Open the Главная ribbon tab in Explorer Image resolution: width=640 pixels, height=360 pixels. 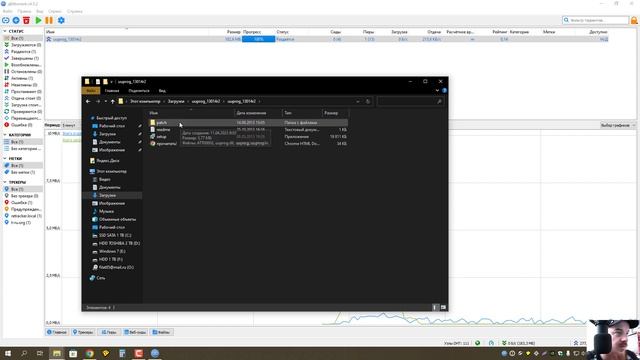[x=112, y=91]
